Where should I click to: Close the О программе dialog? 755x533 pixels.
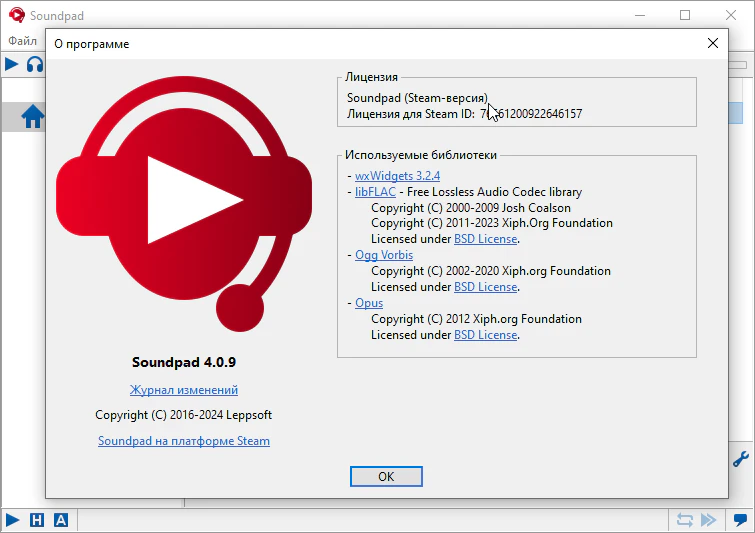713,44
